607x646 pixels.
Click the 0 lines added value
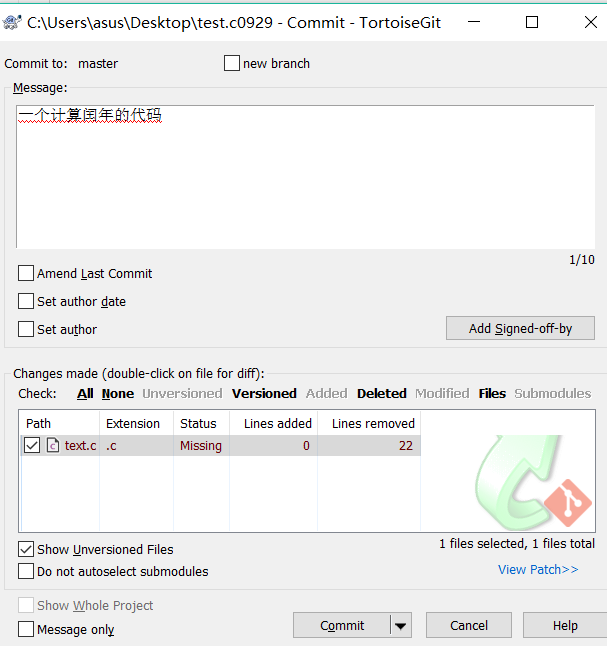pyautogui.click(x=306, y=445)
